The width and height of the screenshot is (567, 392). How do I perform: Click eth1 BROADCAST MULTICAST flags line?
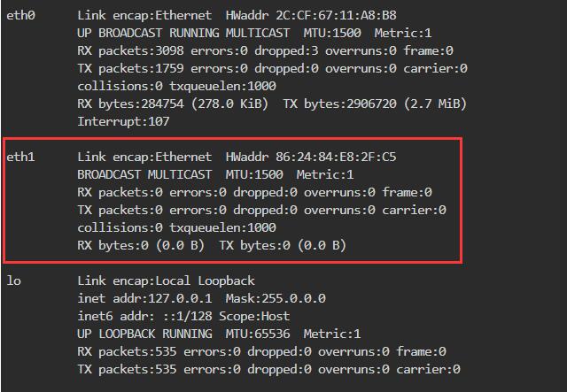tap(215, 174)
